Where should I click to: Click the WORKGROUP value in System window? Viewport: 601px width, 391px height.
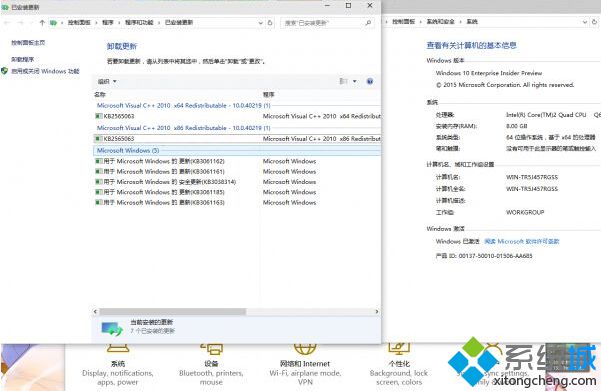525,212
